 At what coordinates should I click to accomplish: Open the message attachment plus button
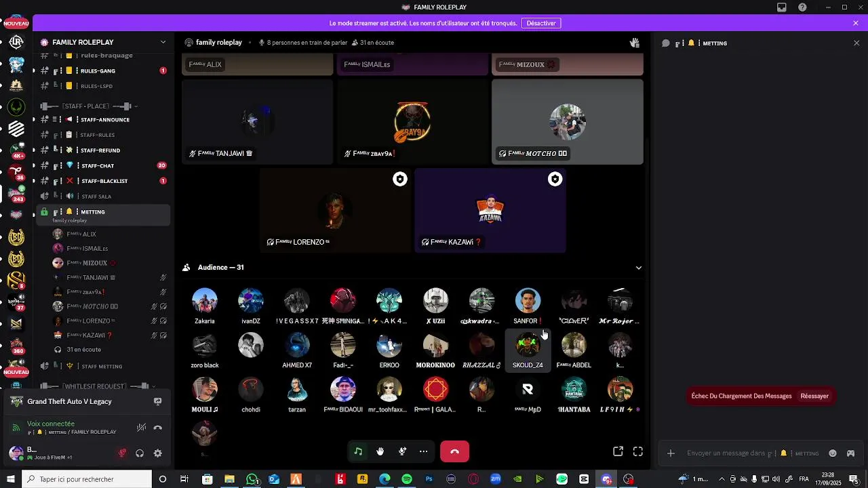pos(671,453)
